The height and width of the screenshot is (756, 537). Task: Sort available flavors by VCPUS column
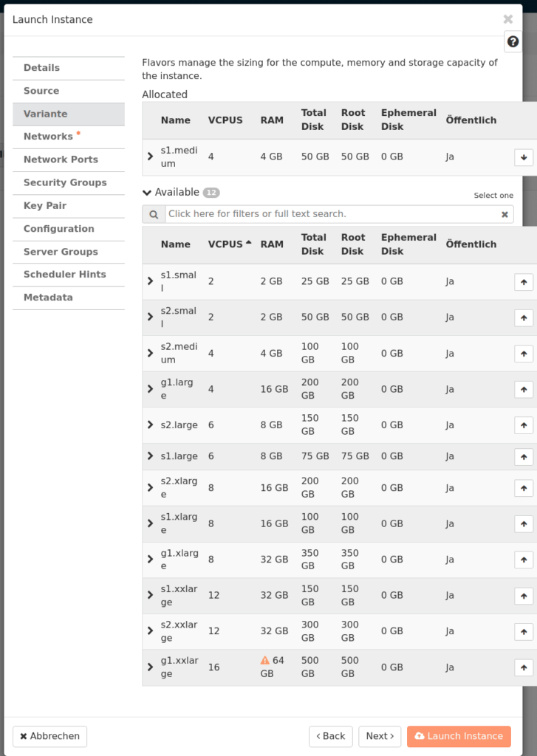[x=225, y=244]
